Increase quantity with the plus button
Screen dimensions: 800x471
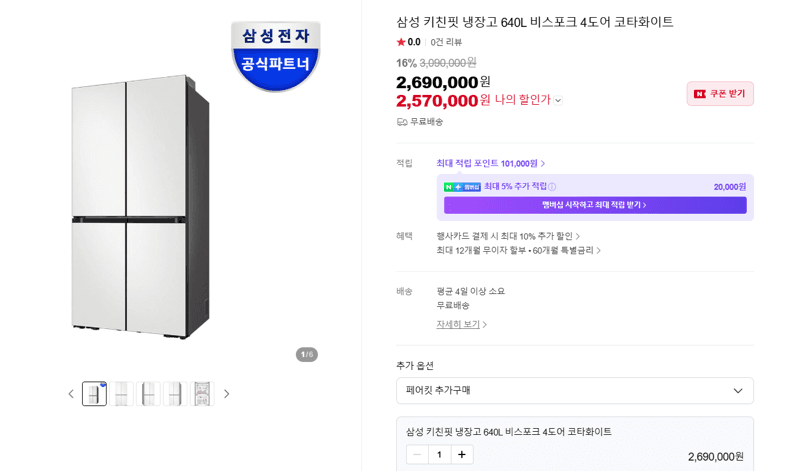click(462, 455)
